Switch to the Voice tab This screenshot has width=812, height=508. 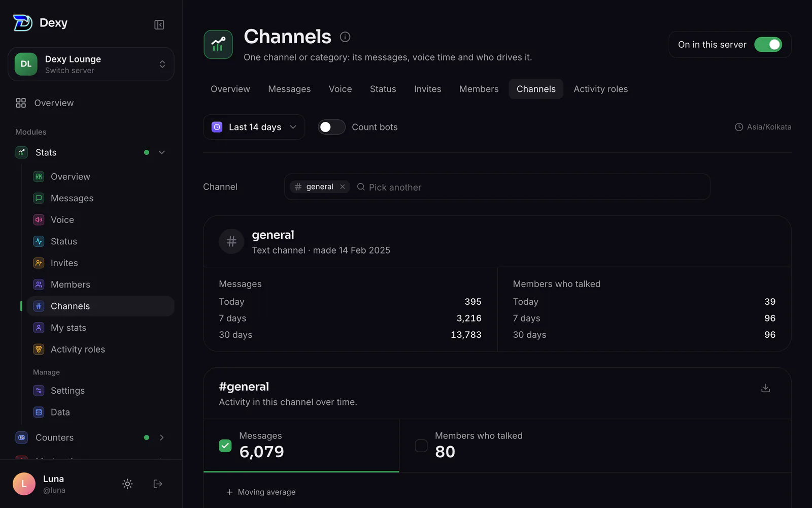coord(340,89)
